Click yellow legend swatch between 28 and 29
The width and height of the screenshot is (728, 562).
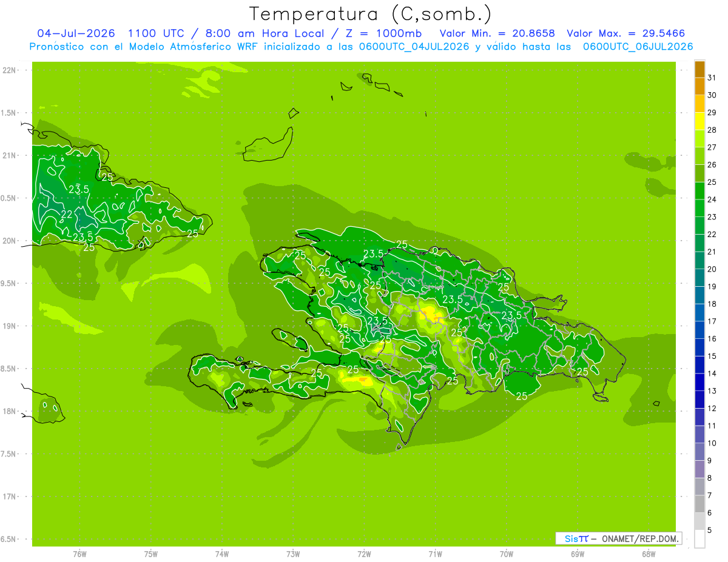pos(699,121)
